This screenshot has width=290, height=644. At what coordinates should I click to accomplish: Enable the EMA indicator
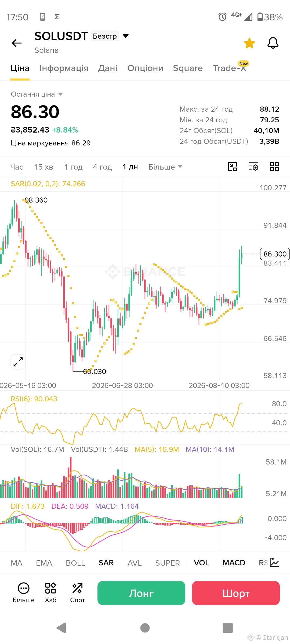pos(44,563)
